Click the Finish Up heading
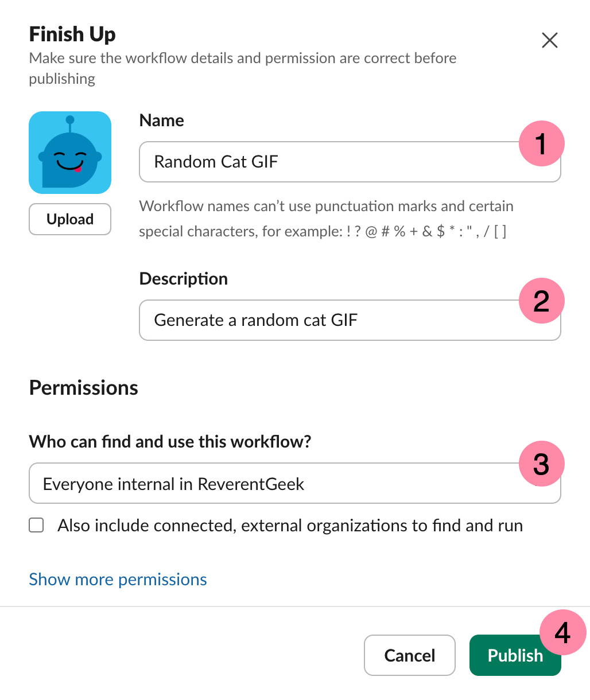The height and width of the screenshot is (700, 590). pos(72,34)
